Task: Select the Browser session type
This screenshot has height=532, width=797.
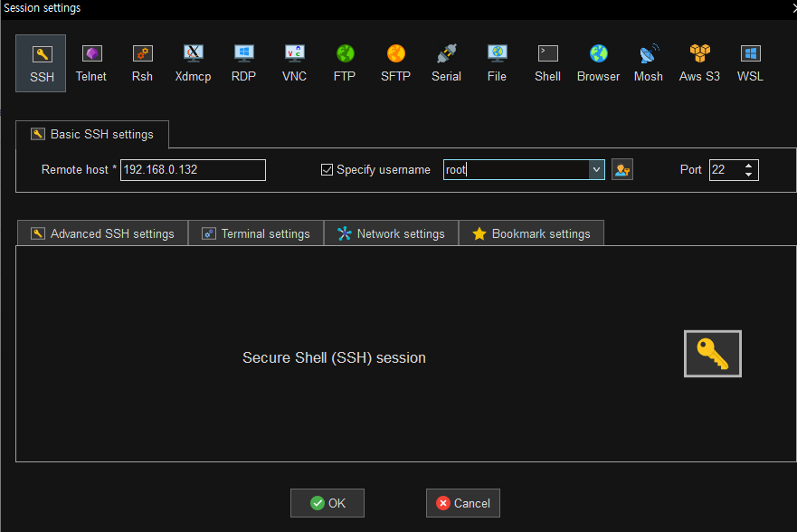Action: point(598,63)
